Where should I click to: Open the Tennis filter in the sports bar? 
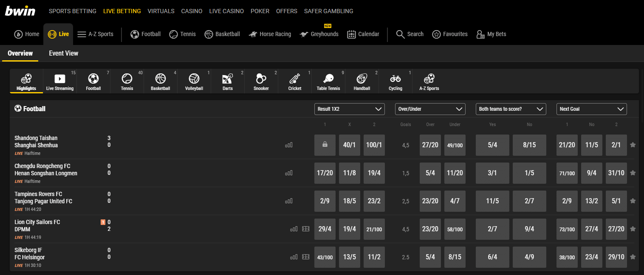[x=127, y=81]
